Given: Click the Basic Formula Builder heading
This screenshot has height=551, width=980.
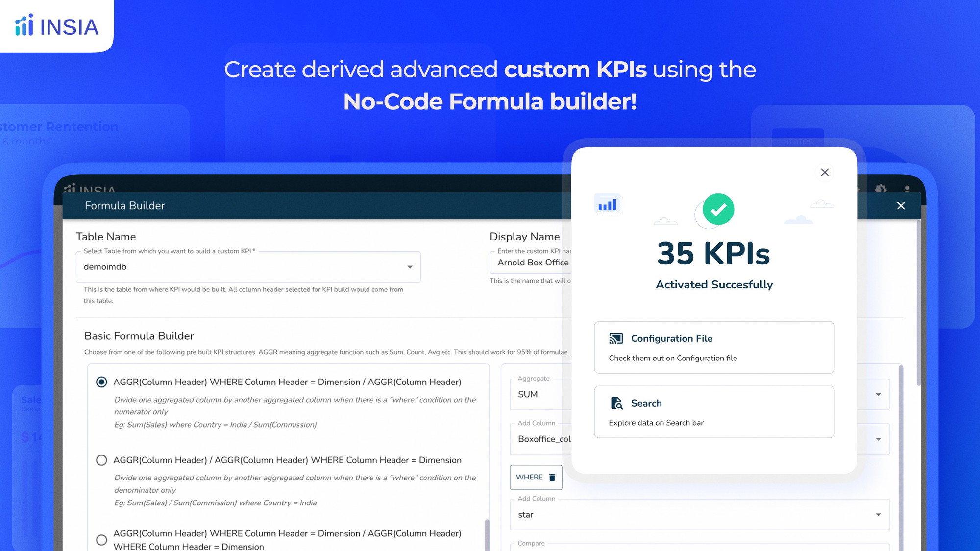Looking at the screenshot, I should (x=139, y=336).
